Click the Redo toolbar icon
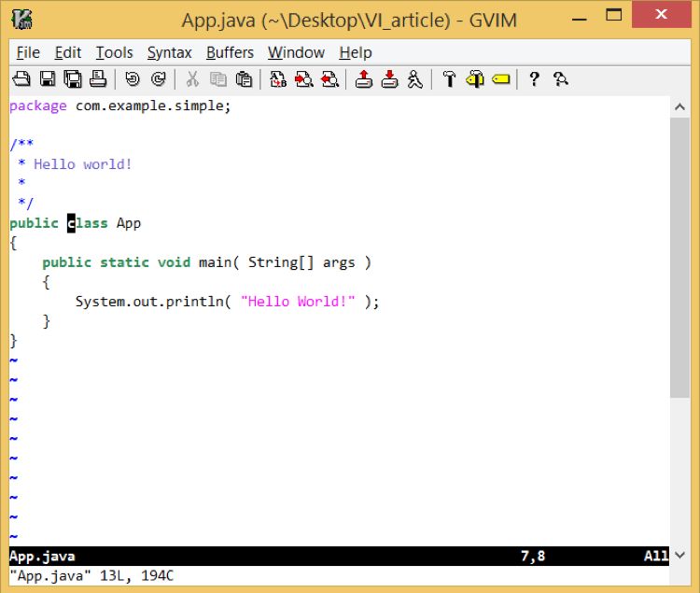This screenshot has width=700, height=593. coord(158,79)
